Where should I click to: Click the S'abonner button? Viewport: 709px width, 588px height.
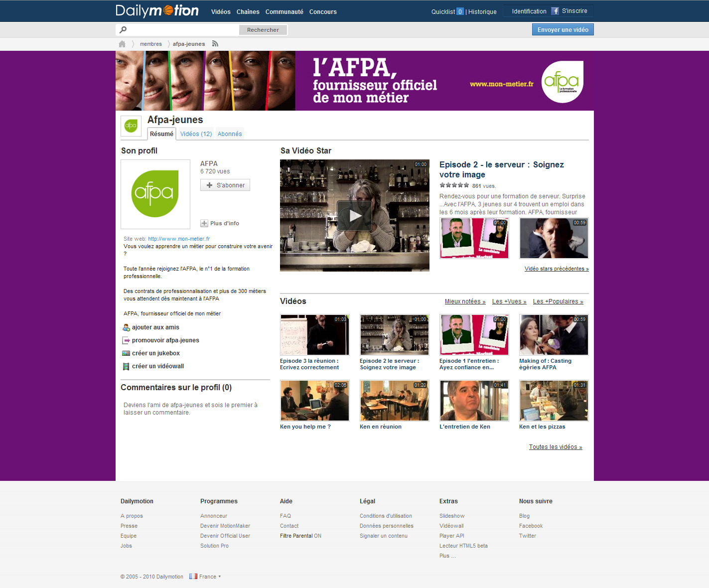point(225,185)
